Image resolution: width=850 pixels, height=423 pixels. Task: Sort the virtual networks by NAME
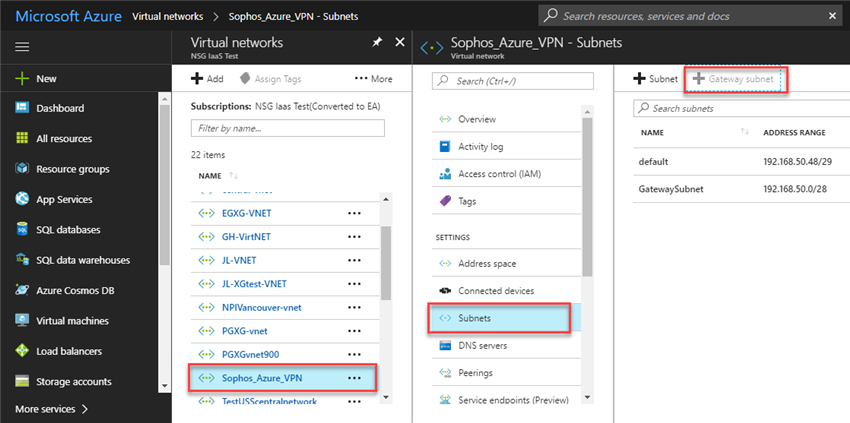(x=218, y=176)
